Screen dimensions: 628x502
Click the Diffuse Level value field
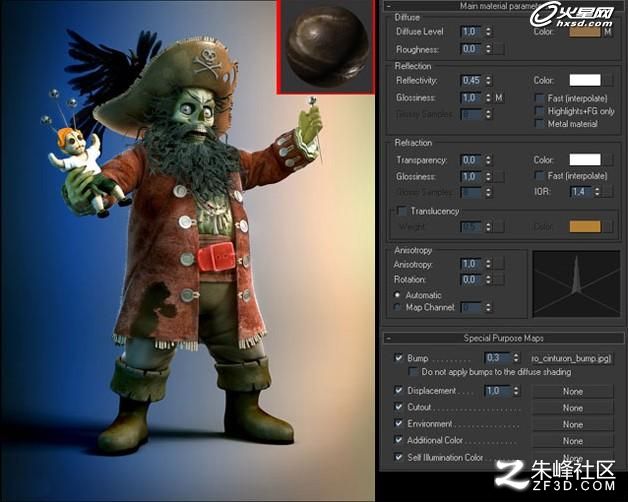point(472,32)
